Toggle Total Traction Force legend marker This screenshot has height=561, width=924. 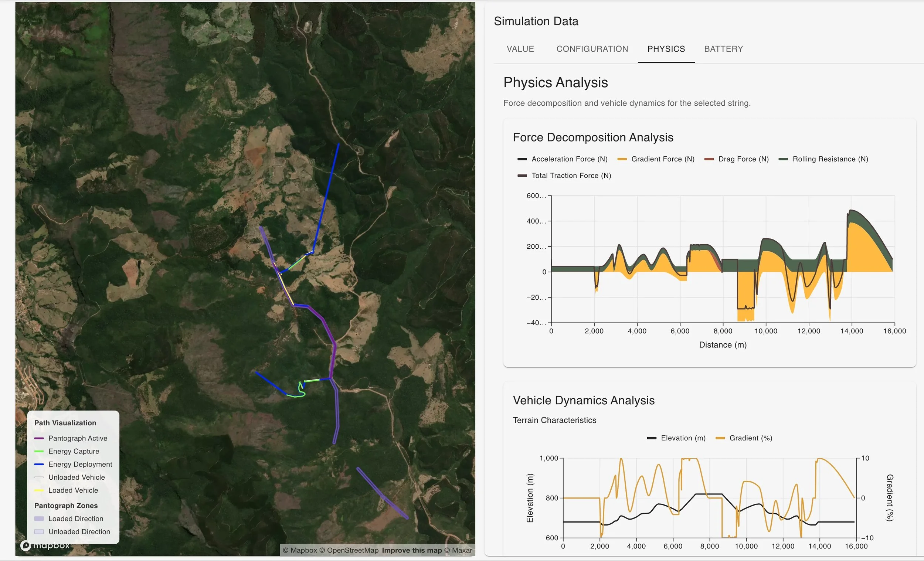(522, 176)
